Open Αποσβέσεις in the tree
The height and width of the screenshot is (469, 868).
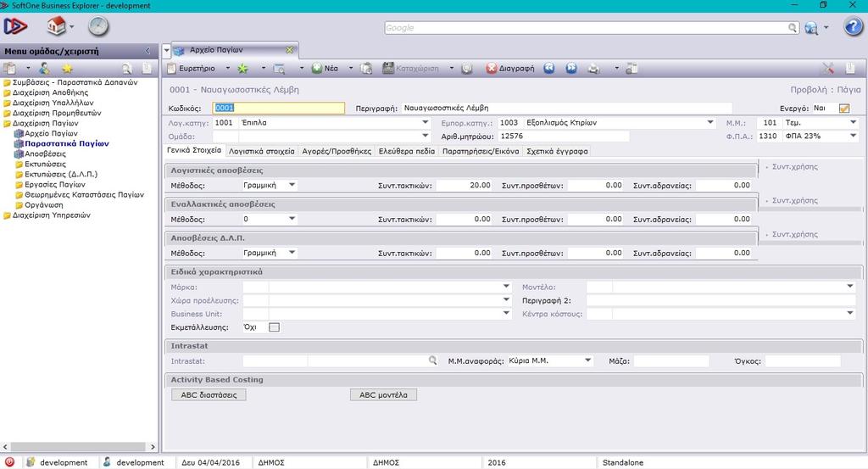(45, 154)
